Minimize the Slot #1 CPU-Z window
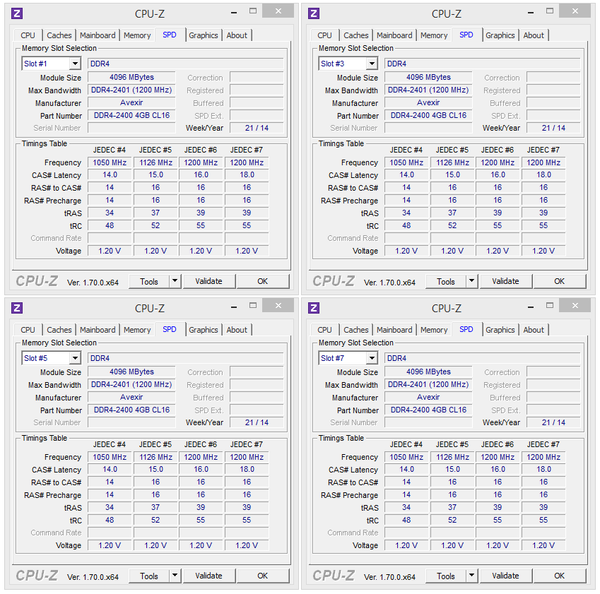The image size is (600, 594). [x=234, y=12]
